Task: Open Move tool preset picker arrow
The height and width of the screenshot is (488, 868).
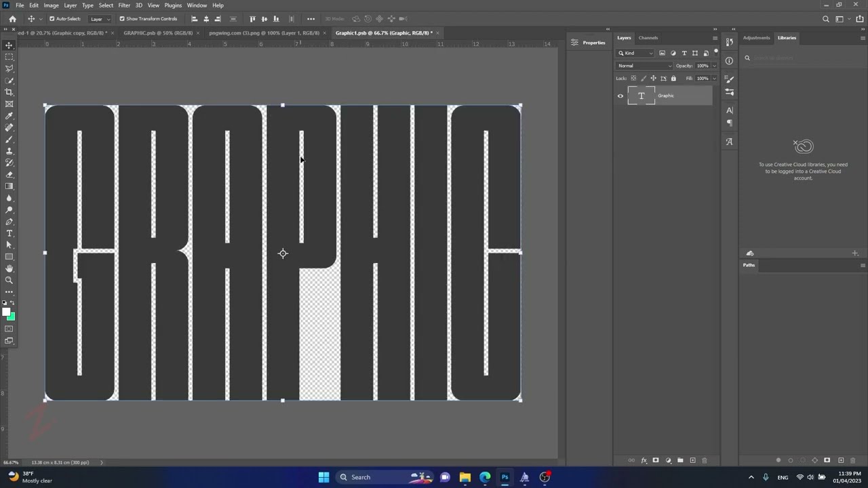Action: (x=41, y=19)
